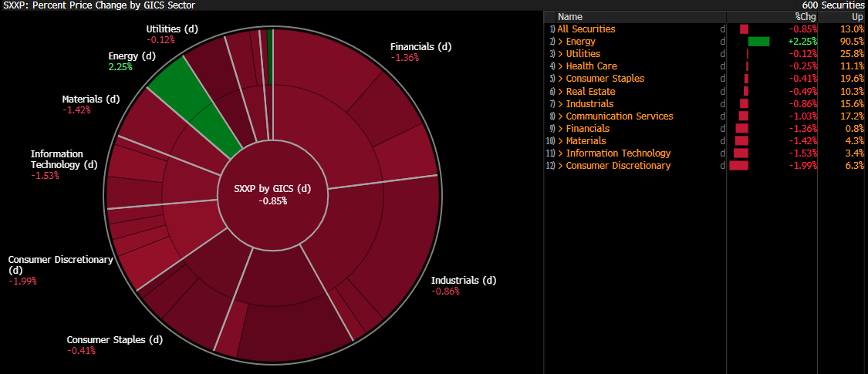Click the 25.8% Up value for Utilities
This screenshot has height=374, width=868.
851,54
